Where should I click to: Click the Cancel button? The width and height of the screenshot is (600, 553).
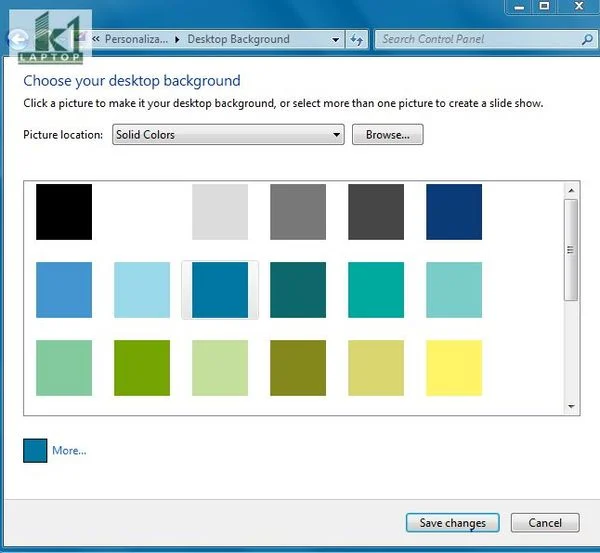click(545, 523)
